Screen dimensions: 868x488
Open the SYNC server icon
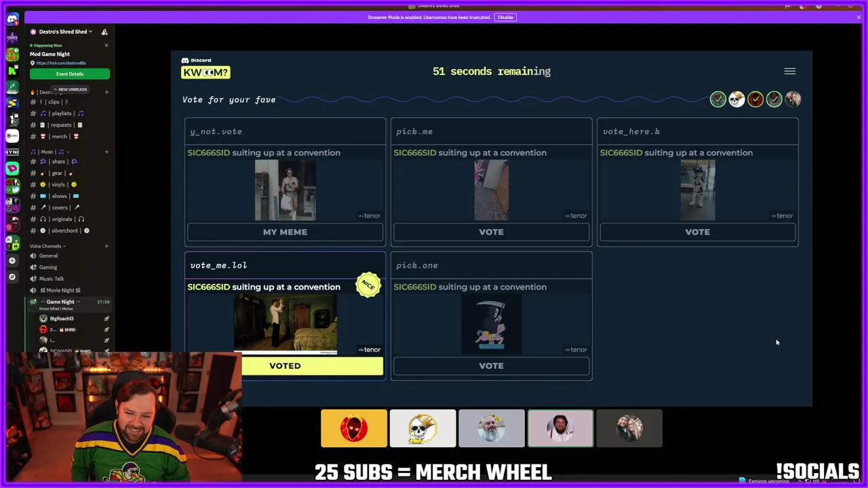click(x=12, y=152)
